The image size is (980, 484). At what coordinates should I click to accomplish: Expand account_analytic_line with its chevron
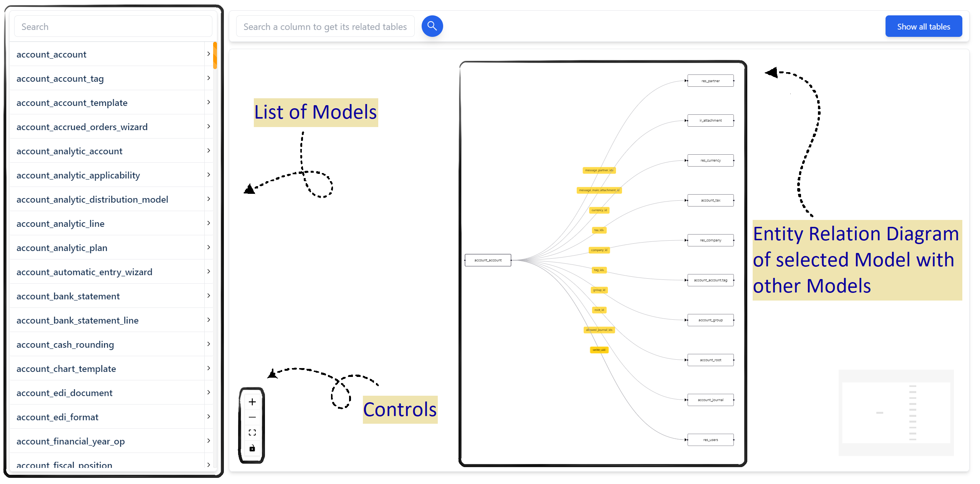pos(209,223)
